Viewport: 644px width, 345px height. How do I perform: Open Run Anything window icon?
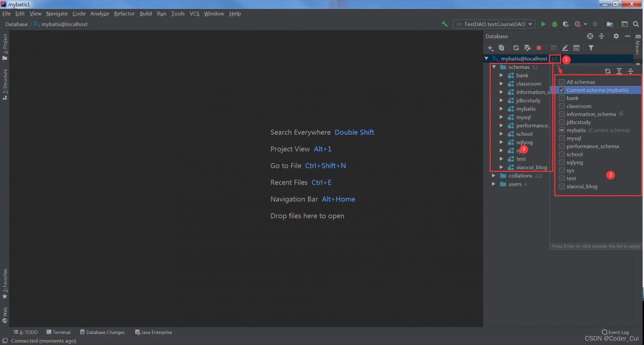624,24
